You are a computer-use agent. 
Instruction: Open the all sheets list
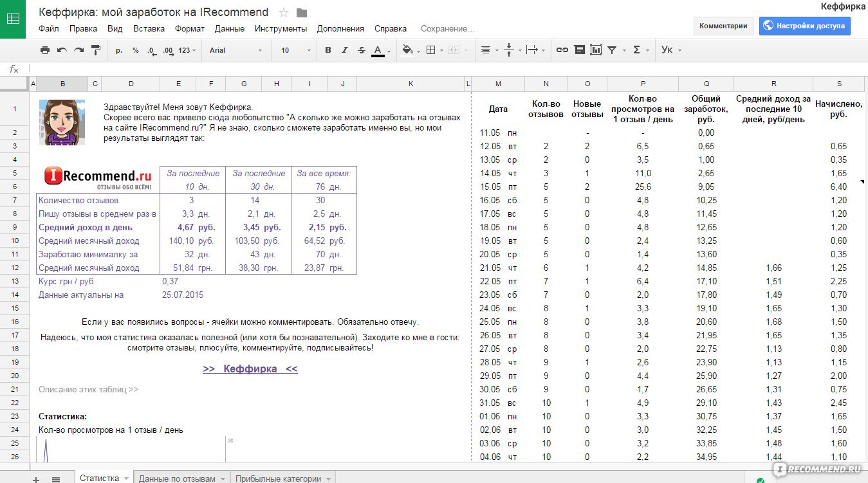point(56,478)
